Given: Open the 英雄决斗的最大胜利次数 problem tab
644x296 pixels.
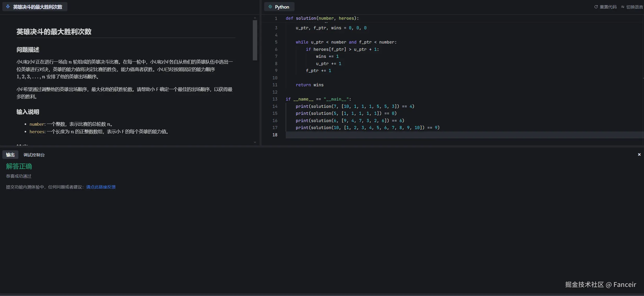Looking at the screenshot, I should 38,7.
